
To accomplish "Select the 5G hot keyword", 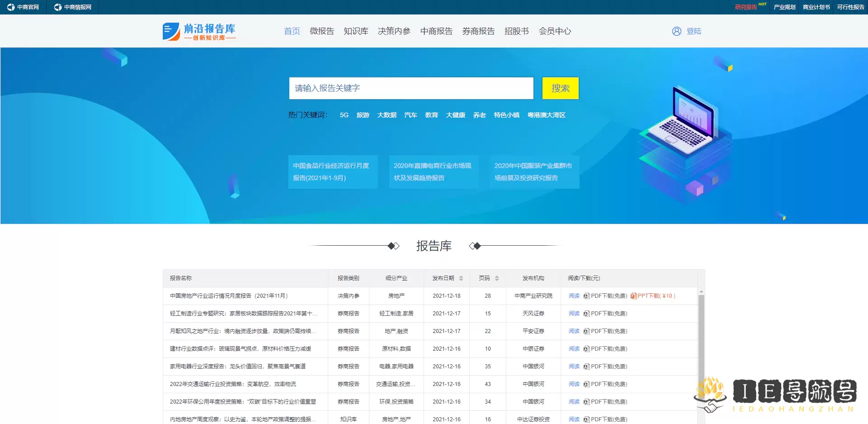I will pos(344,115).
